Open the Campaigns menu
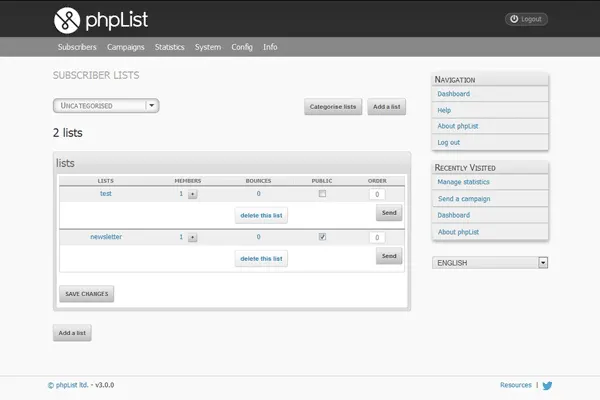Viewport: 600px width, 400px height. click(126, 47)
